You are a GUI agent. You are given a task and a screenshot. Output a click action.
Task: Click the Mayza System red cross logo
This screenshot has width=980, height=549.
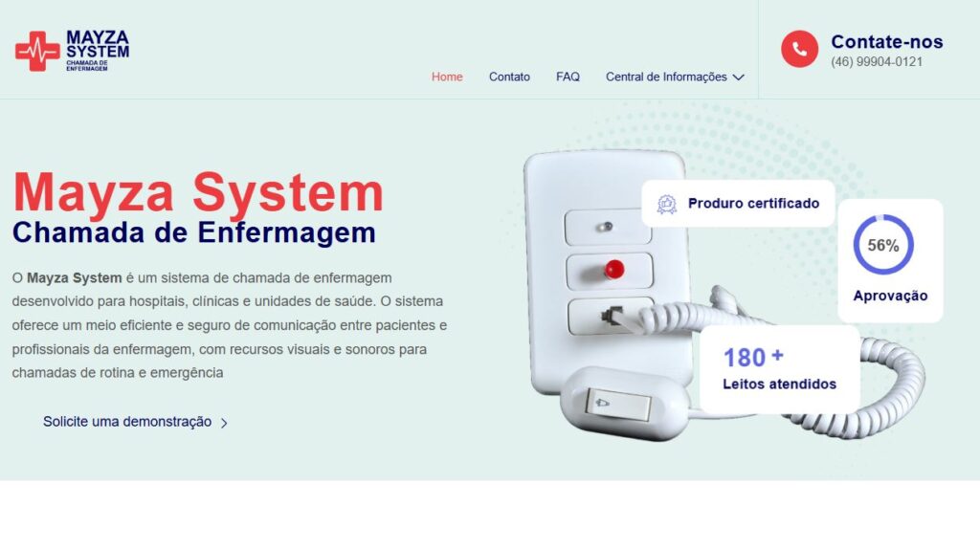coord(37,52)
